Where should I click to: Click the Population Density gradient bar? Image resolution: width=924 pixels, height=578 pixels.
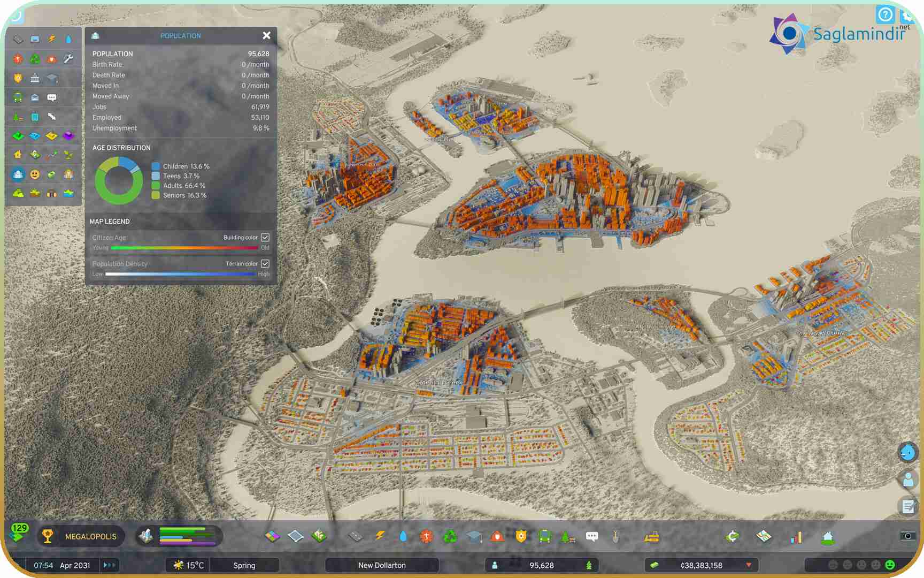(x=180, y=274)
